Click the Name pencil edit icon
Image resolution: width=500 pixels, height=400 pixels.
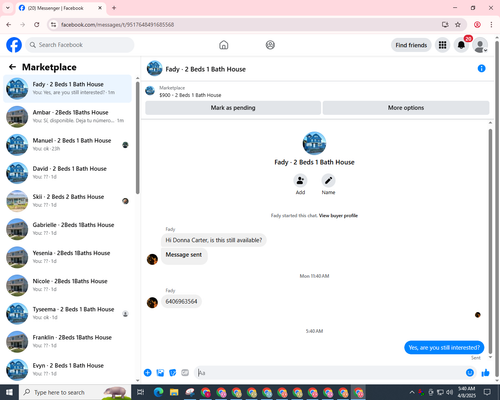coord(328,180)
